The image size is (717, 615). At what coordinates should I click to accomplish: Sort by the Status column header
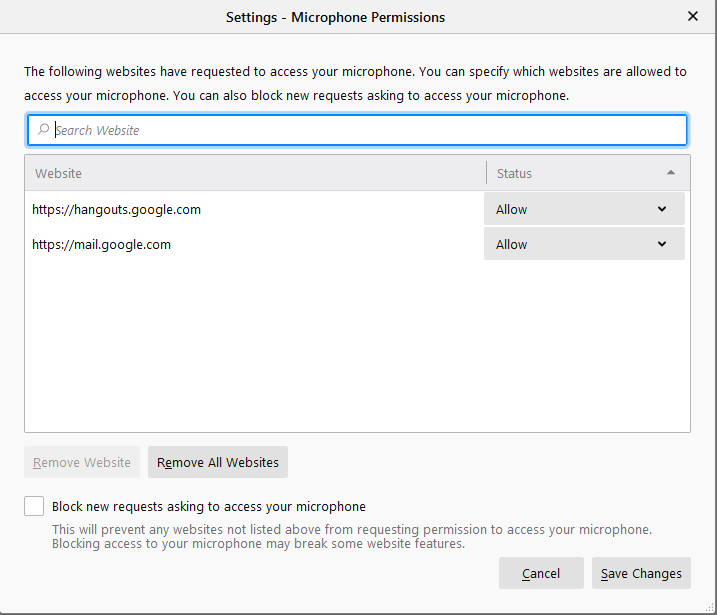570,173
